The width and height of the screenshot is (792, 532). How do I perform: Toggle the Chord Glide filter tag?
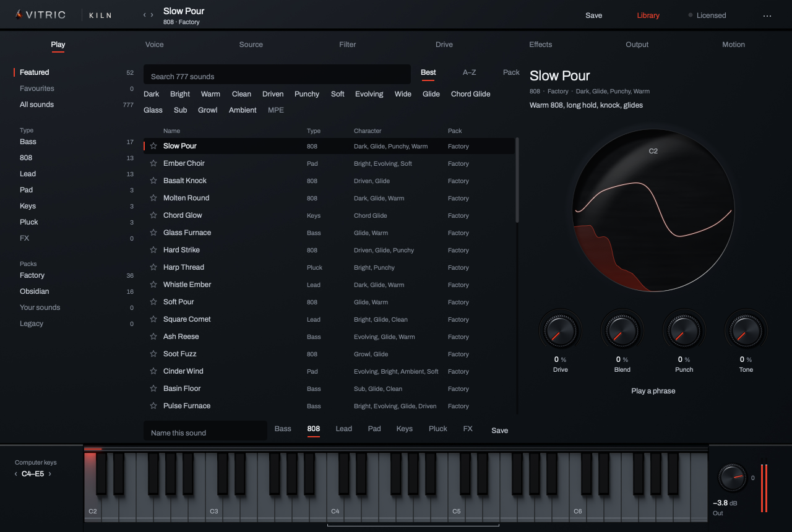[x=471, y=94]
